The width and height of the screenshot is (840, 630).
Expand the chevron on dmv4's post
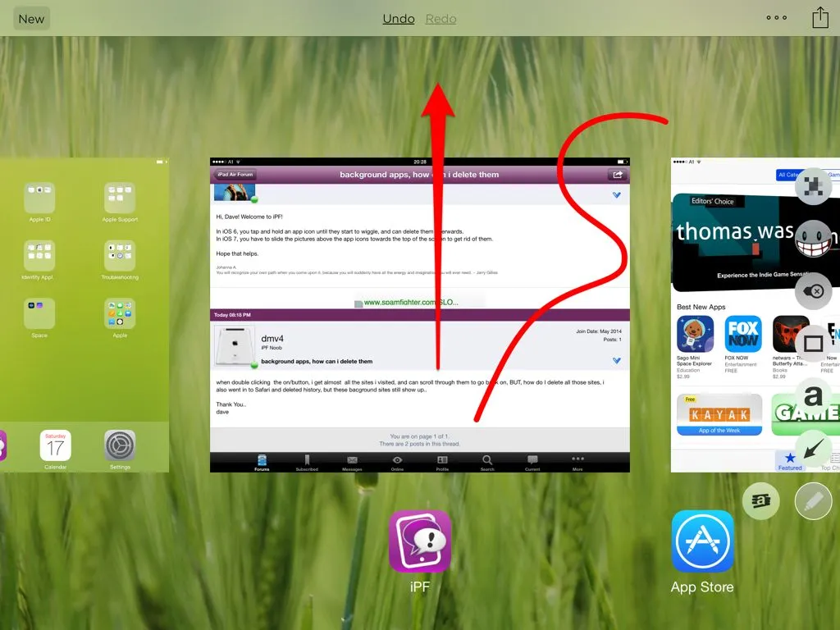pyautogui.click(x=616, y=361)
